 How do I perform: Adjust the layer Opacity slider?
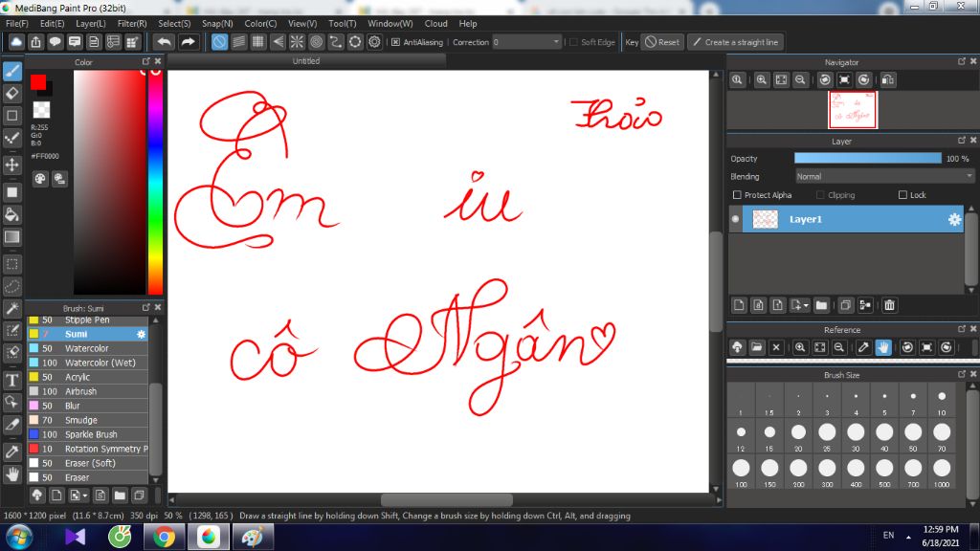click(867, 159)
